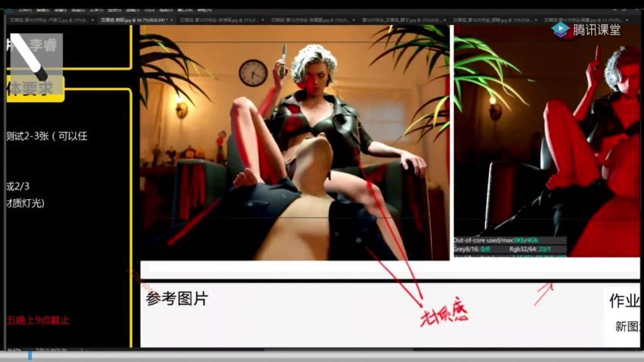Viewport: 644px width, 362px height.
Task: Open the 文字(Y) menu
Action: pyautogui.click(x=96, y=10)
